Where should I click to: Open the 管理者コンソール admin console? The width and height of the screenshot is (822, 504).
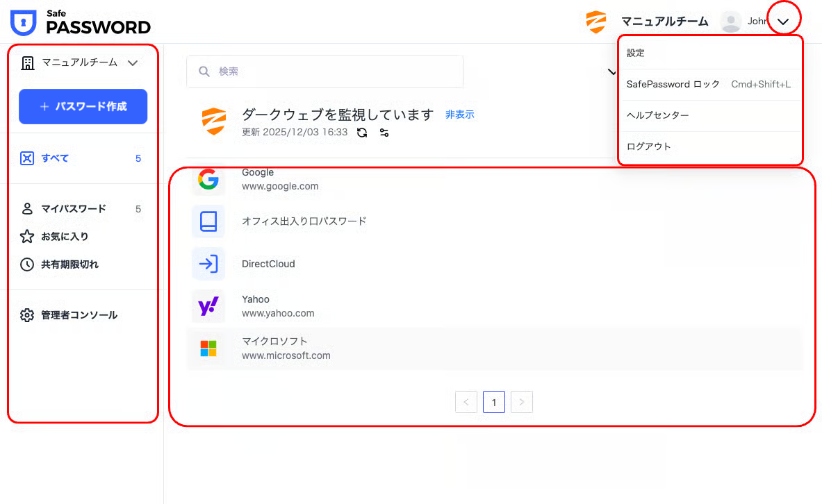79,315
